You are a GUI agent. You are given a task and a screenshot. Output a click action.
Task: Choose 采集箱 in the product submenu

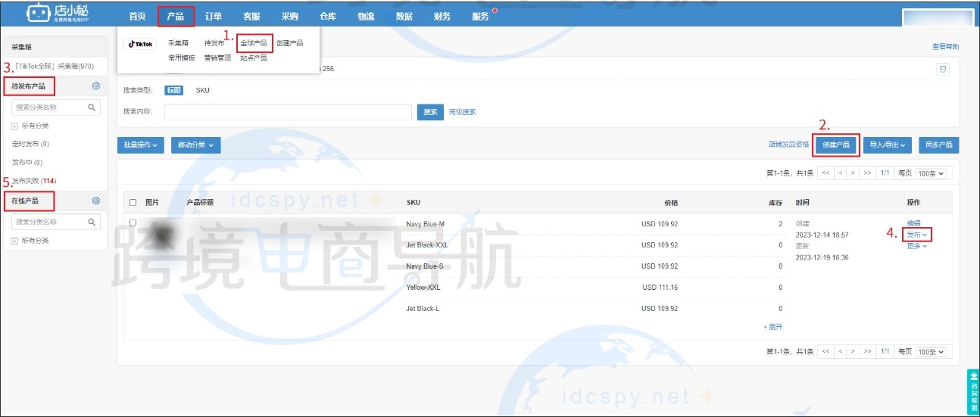point(178,43)
